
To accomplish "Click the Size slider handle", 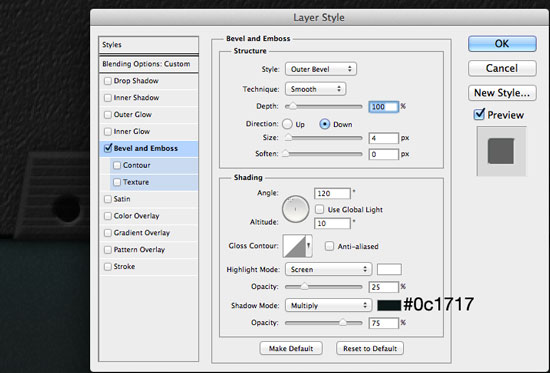I will coord(288,138).
